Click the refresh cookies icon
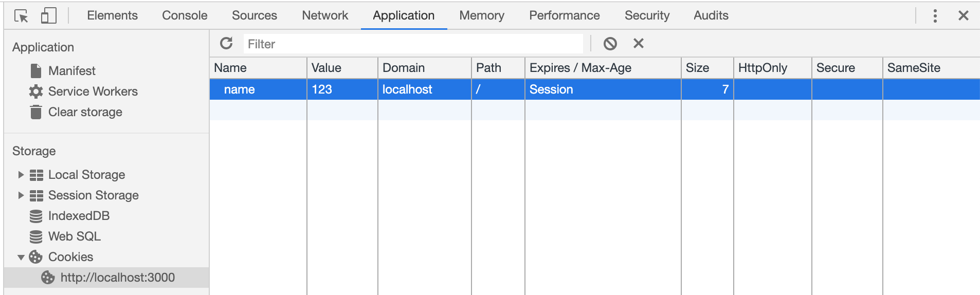 point(226,44)
